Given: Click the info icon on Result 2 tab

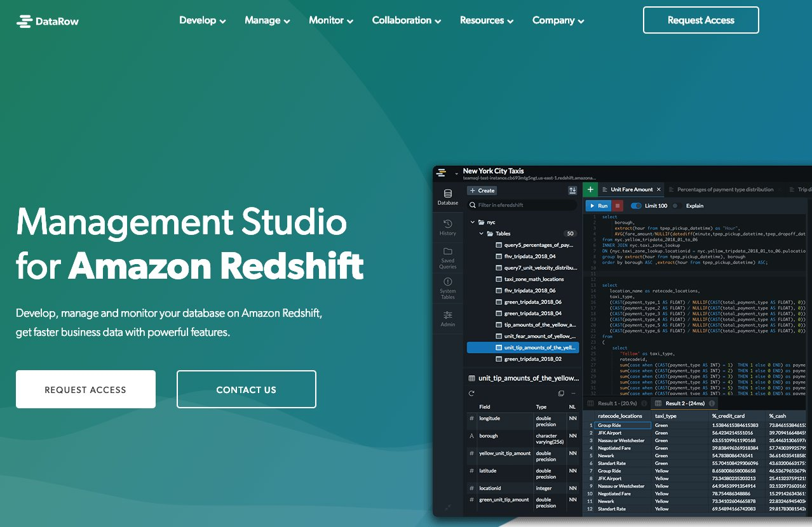Looking at the screenshot, I should (x=712, y=403).
